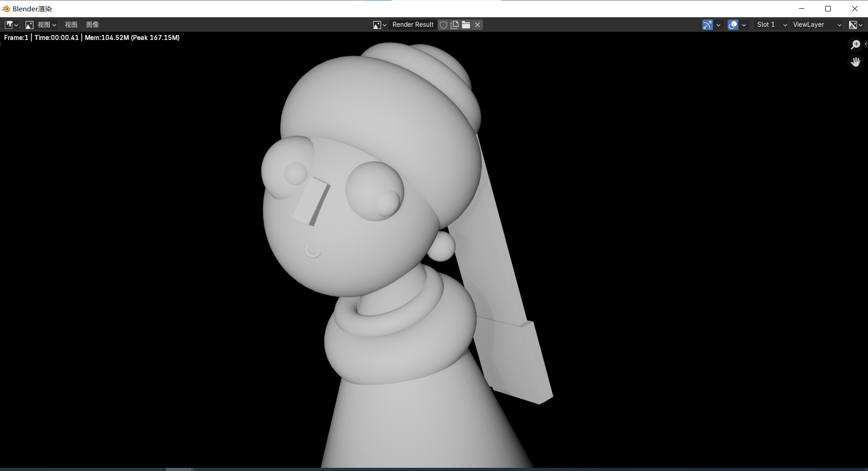Viewport: 868px width, 471px height.
Task: Expand the gizmo options arrow
Action: point(718,25)
